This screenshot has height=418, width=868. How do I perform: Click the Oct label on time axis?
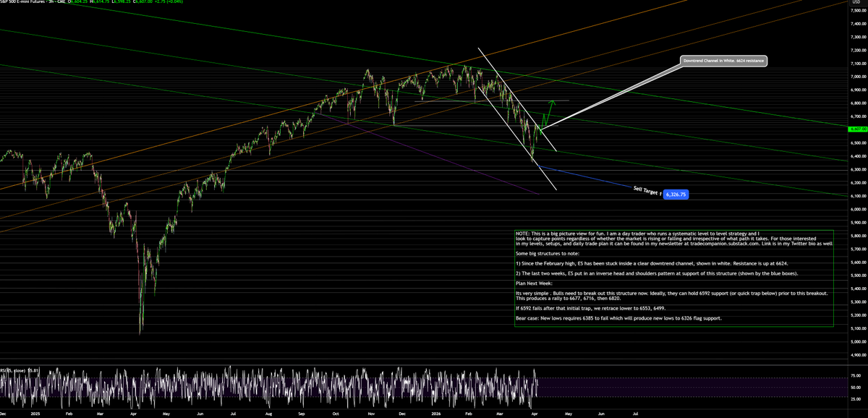(x=335, y=414)
